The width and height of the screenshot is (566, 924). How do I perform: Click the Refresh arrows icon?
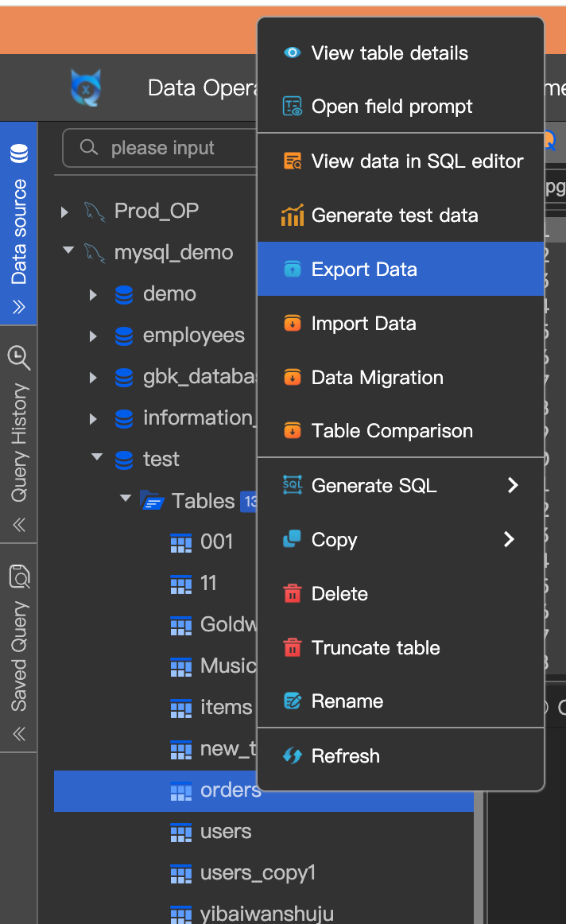click(x=293, y=756)
